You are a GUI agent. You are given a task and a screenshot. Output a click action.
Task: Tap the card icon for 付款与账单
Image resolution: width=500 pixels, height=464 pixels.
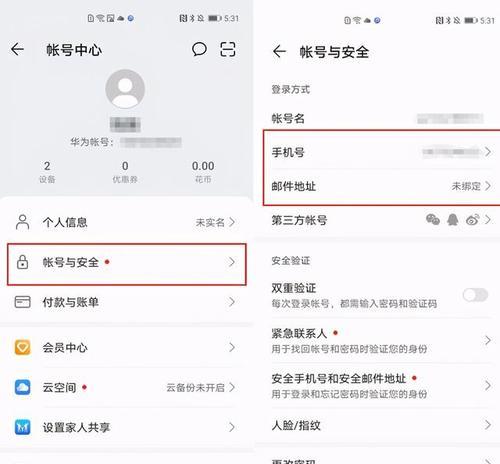23,302
